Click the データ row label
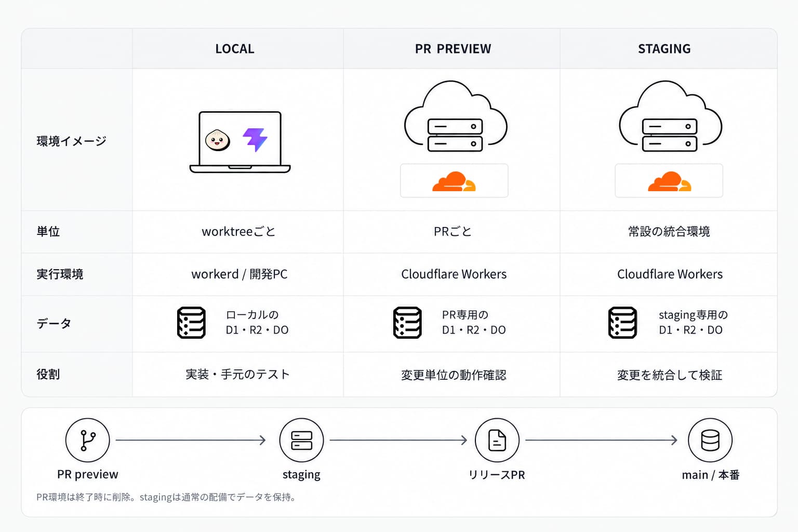 pos(54,323)
